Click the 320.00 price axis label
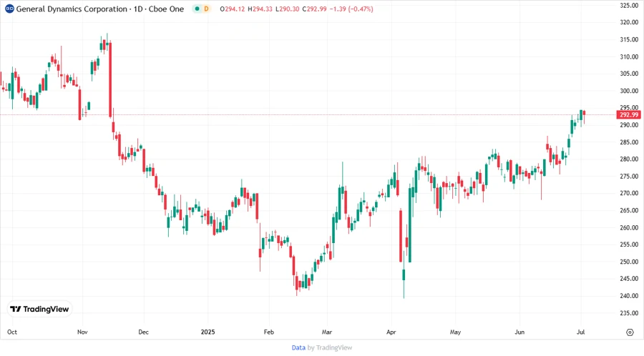This screenshot has width=644, height=356. click(629, 23)
